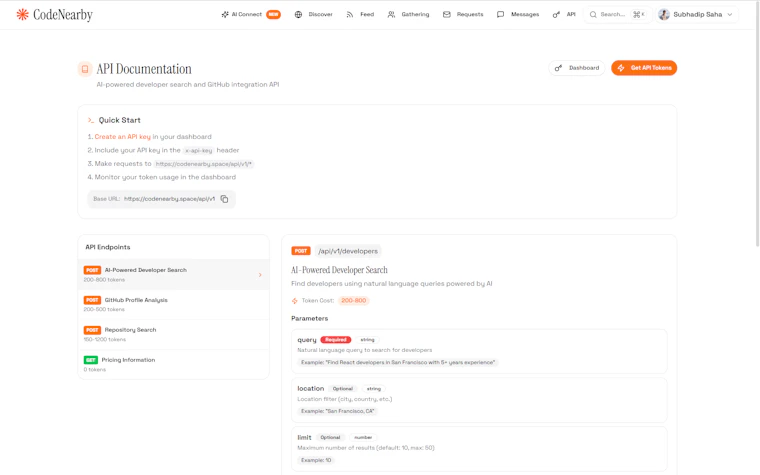Click the Requests envelope icon

(446, 15)
